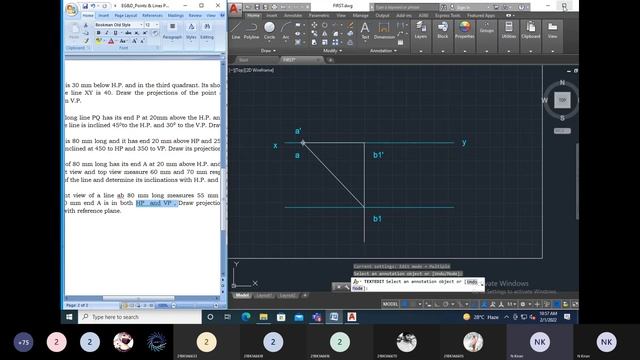Viewport: 640px width, 360px height.
Task: Click the Office button in Word
Action: pyautogui.click(x=71, y=10)
